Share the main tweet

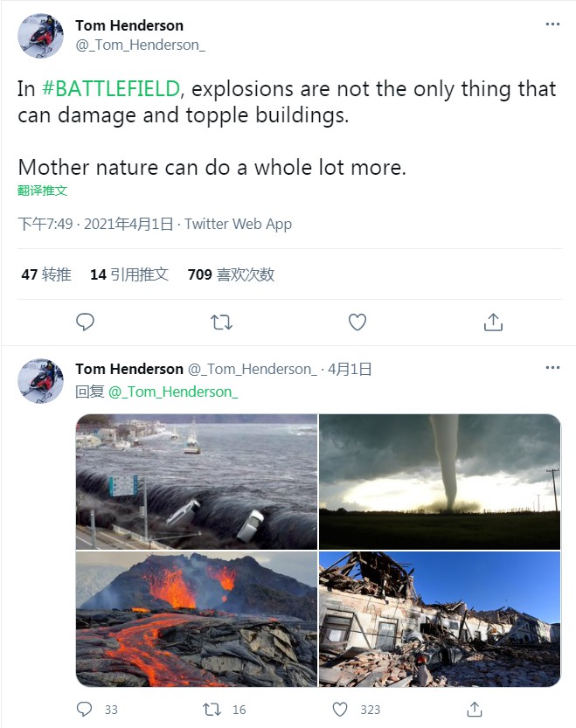point(493,322)
